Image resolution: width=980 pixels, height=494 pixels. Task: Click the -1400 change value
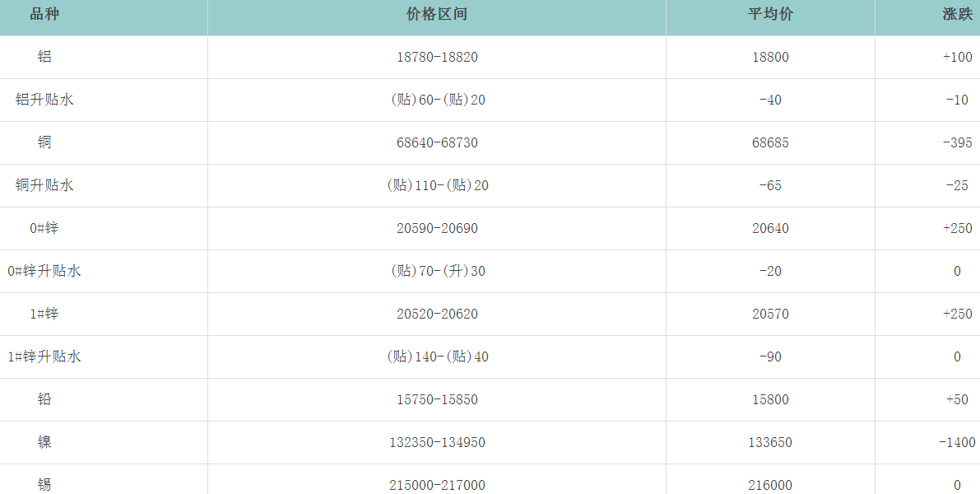click(x=957, y=442)
